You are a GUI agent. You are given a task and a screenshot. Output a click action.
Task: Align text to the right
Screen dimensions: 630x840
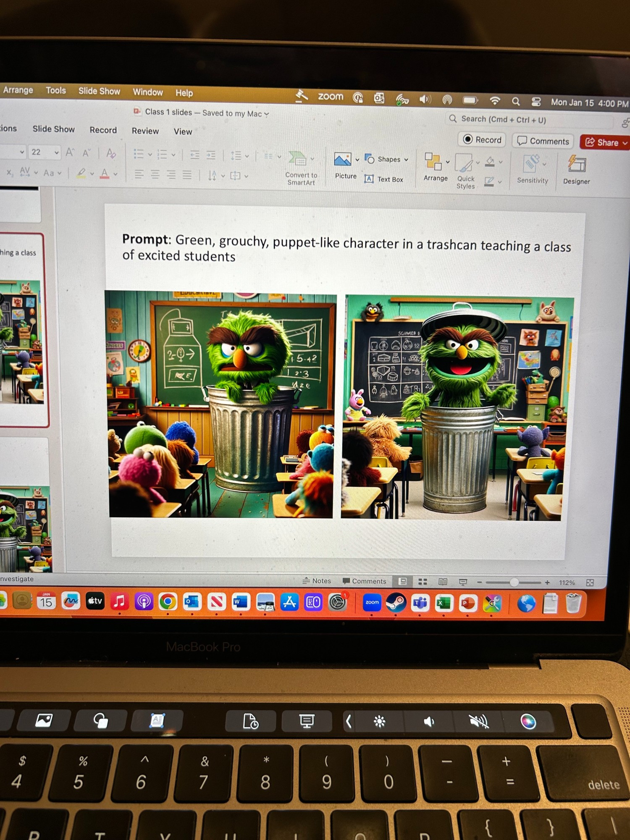click(171, 175)
